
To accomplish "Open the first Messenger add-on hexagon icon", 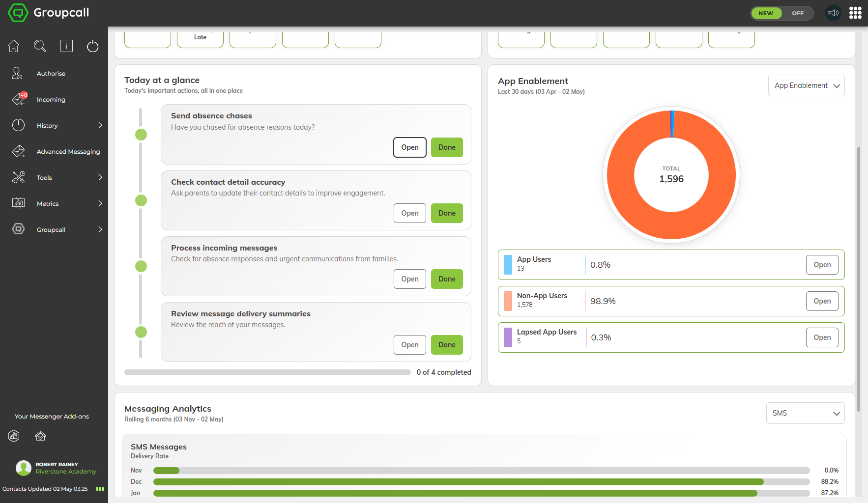I will pos(14,436).
